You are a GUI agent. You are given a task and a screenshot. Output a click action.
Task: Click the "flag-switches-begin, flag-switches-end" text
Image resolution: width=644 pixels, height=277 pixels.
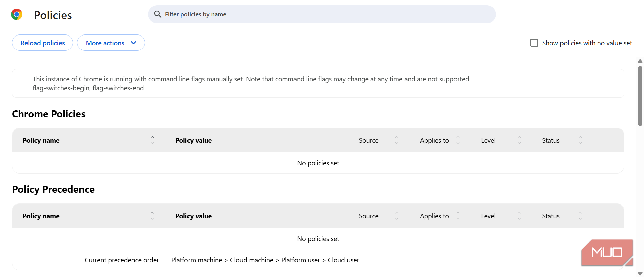click(88, 88)
